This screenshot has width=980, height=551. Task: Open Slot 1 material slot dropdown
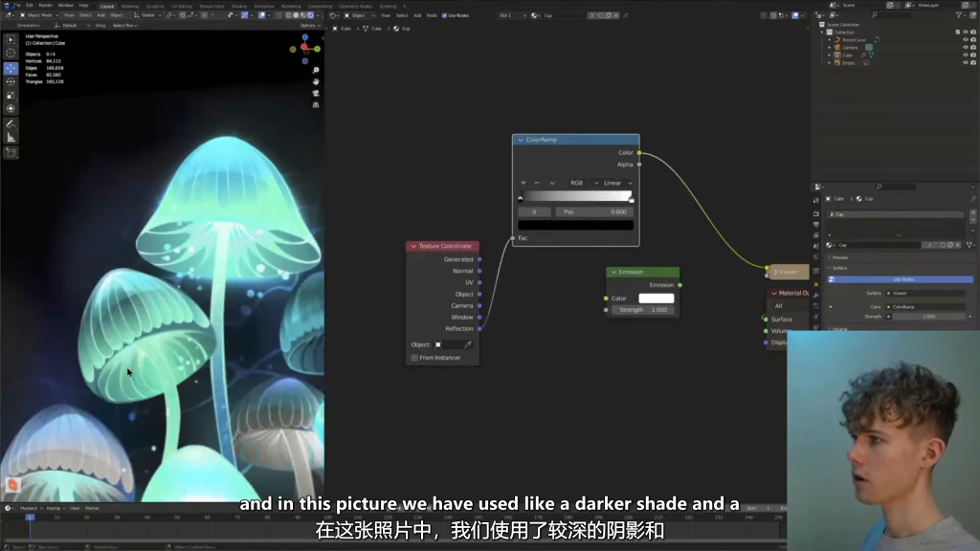coord(512,15)
